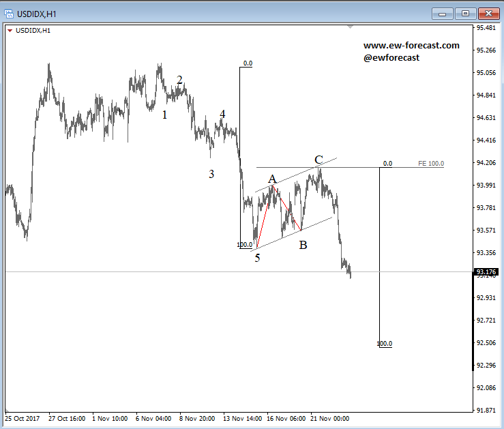
Task: Click the gray chart shift triangle marker
Action: pyautogui.click(x=351, y=27)
